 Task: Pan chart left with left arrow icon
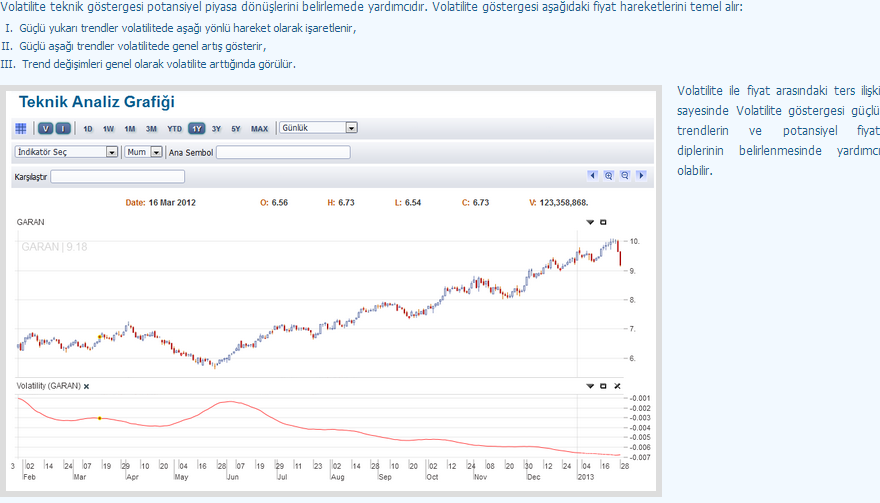coord(593,176)
